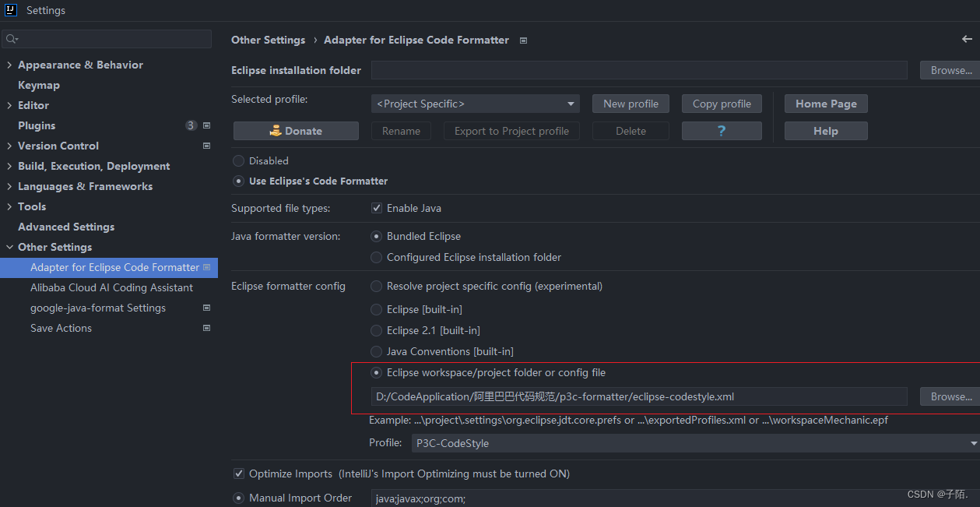Click the Copy profile button
The width and height of the screenshot is (980, 507).
point(722,104)
